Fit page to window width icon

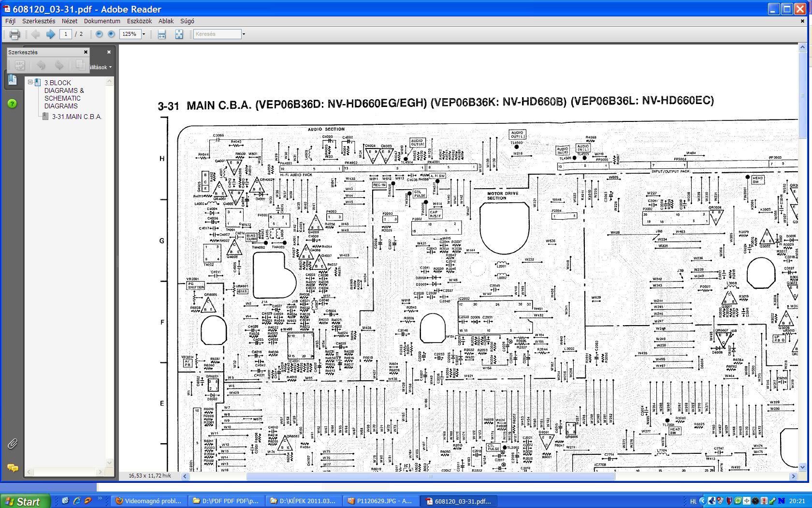[x=162, y=34]
